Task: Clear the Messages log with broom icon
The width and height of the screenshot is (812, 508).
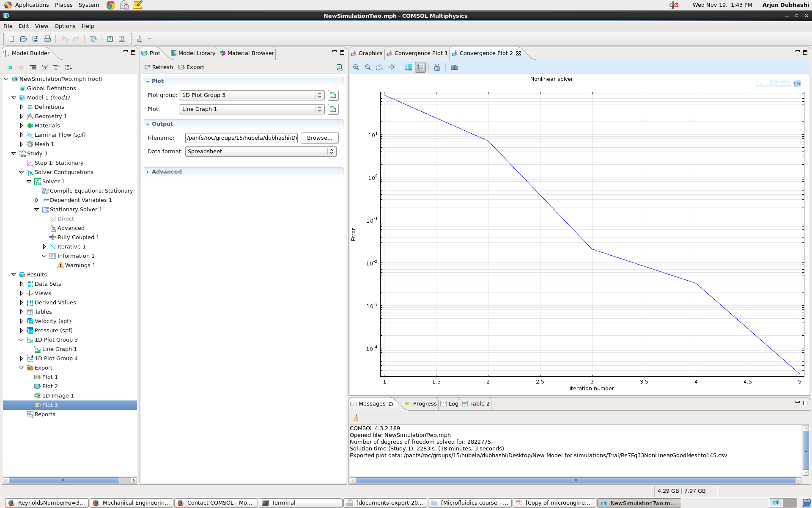Action: coord(356,418)
